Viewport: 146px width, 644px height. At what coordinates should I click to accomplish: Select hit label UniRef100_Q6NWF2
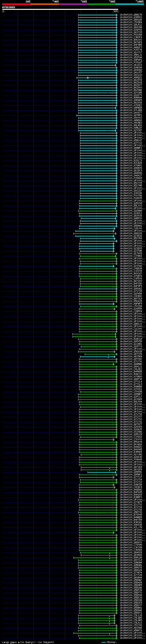coord(131,148)
